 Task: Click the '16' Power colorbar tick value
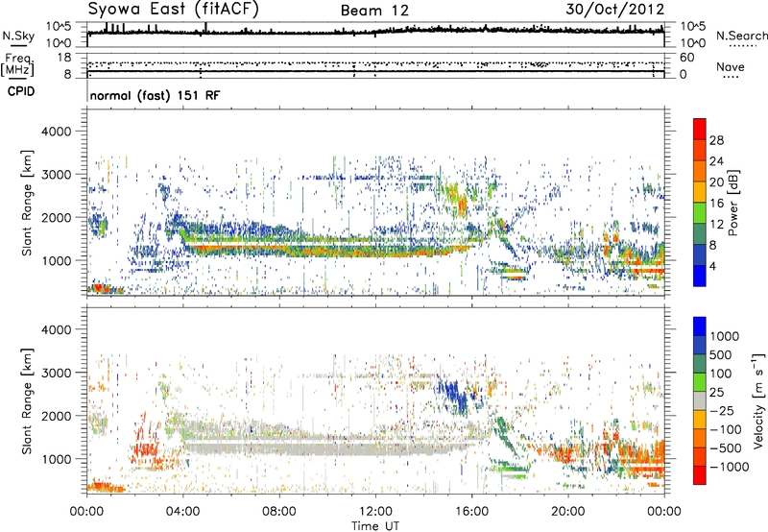(716, 204)
